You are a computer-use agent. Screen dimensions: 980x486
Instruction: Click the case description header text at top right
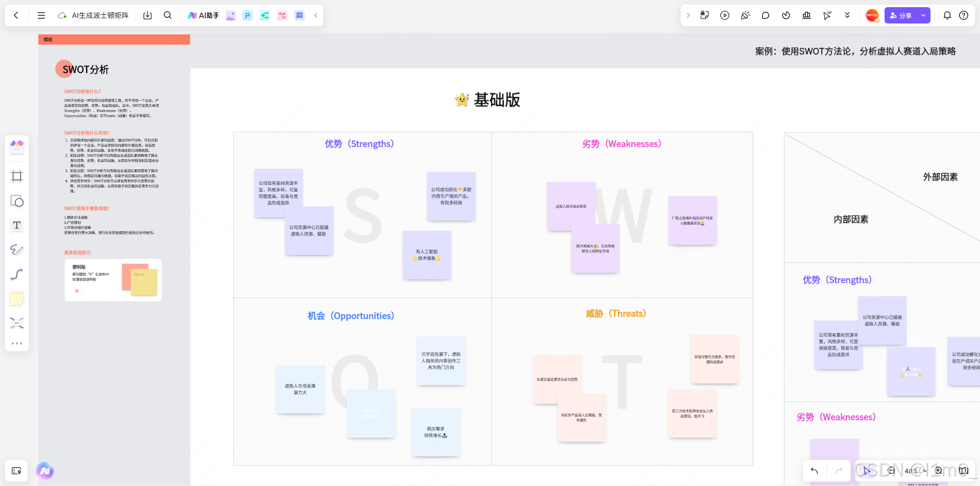coord(855,51)
